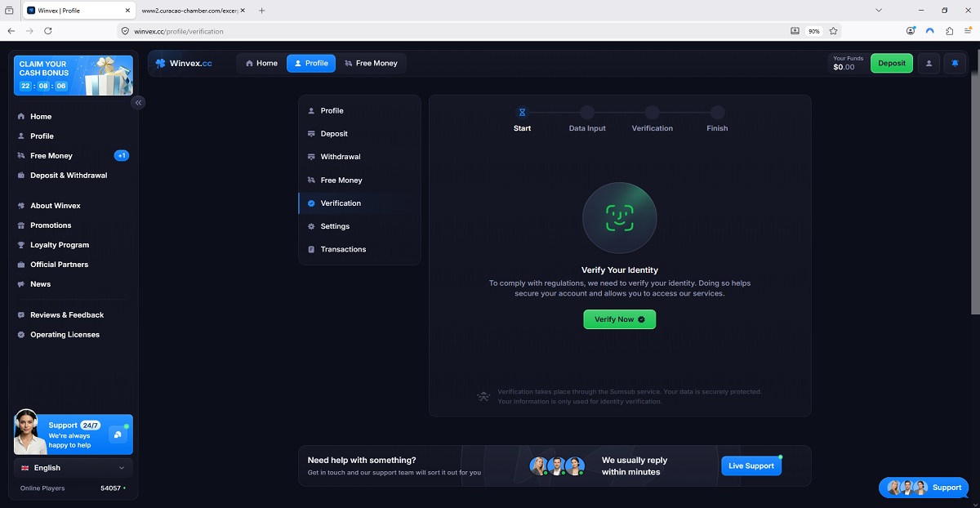Click the Data Input step circle
980x508 pixels.
coord(587,113)
